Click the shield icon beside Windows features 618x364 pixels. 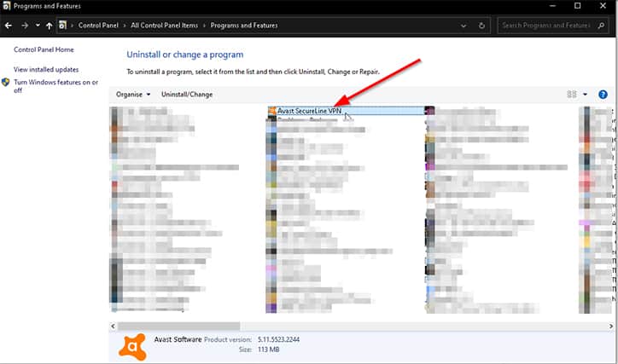5,82
